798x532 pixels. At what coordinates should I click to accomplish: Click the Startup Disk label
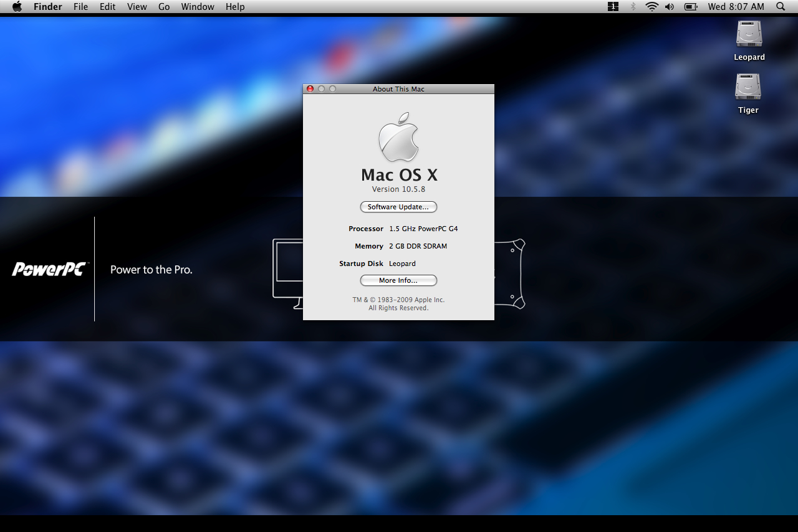(x=362, y=264)
